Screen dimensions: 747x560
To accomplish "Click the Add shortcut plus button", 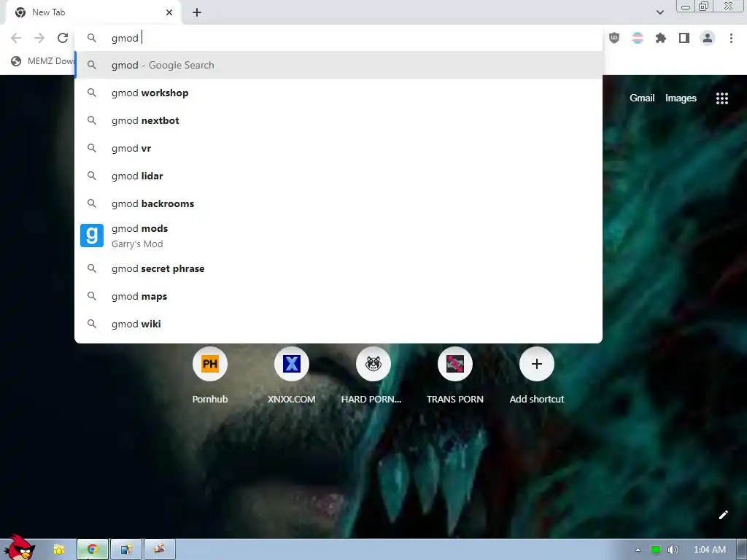I will 536,364.
